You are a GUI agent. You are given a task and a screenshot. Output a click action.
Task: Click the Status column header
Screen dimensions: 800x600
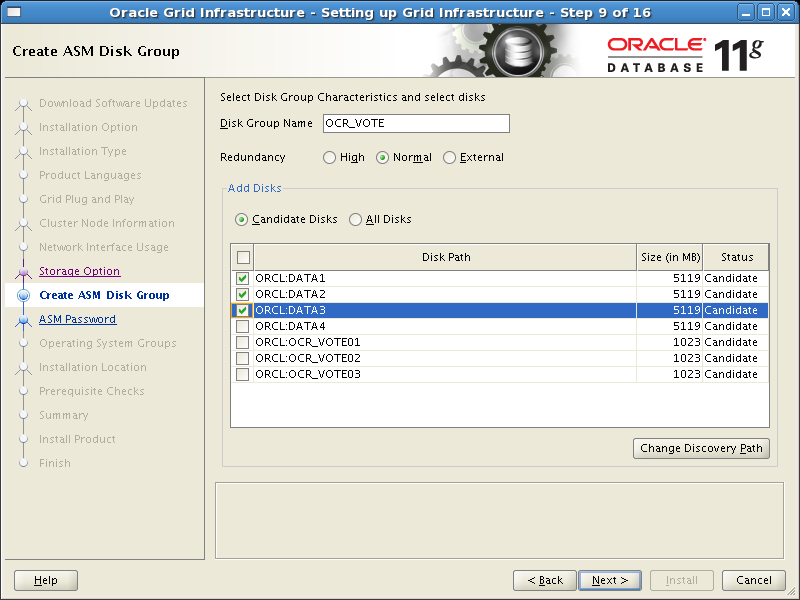click(x=736, y=257)
